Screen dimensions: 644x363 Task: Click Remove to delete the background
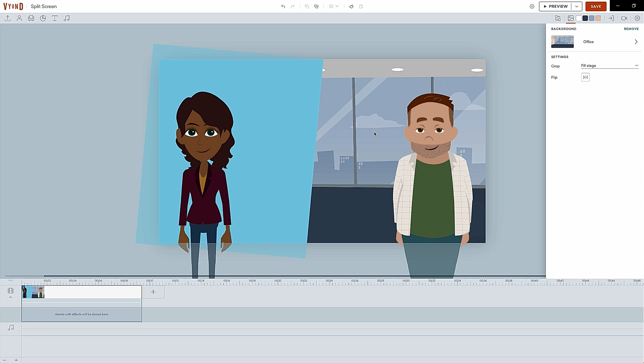(x=631, y=29)
